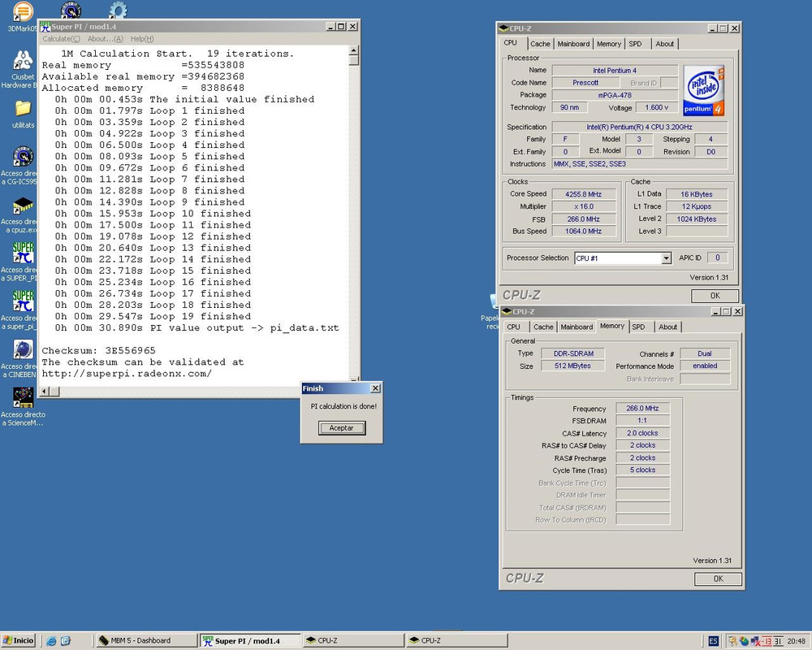Switch to Memory tab in upper CPU-Z window
Viewport: 812px width, 650px height.
tap(608, 44)
